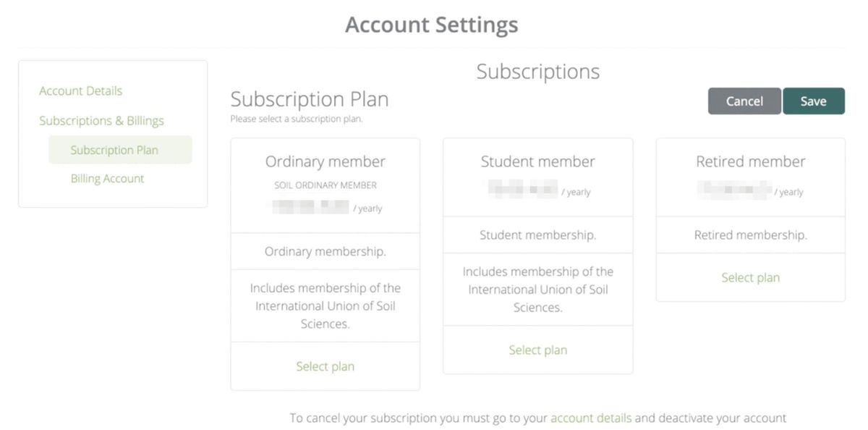The width and height of the screenshot is (868, 430).
Task: Follow the account details link in cancellation note
Action: (x=591, y=418)
